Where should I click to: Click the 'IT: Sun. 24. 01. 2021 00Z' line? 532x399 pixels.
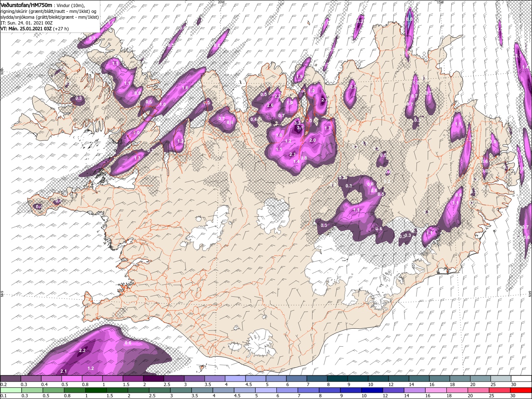coord(26,23)
